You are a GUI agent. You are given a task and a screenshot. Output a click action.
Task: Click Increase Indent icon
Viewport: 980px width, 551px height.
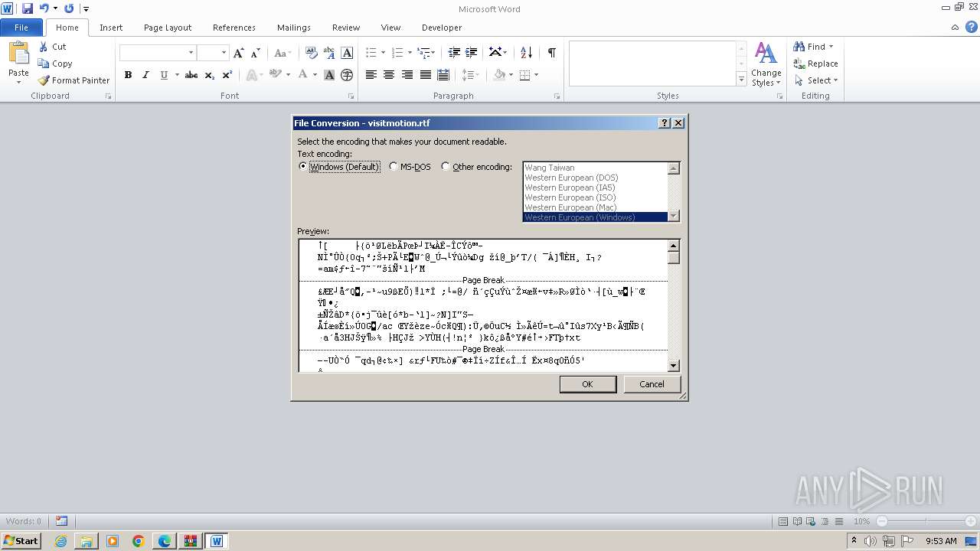472,53
